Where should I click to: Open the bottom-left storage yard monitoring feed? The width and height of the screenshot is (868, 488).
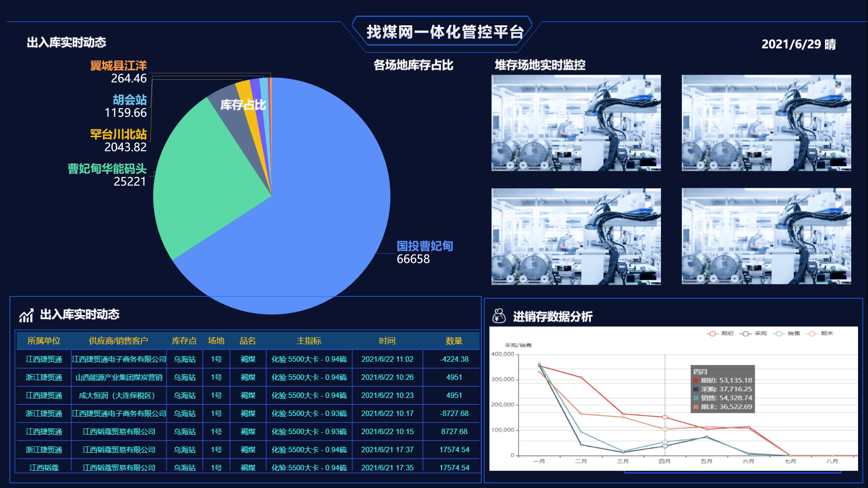576,236
